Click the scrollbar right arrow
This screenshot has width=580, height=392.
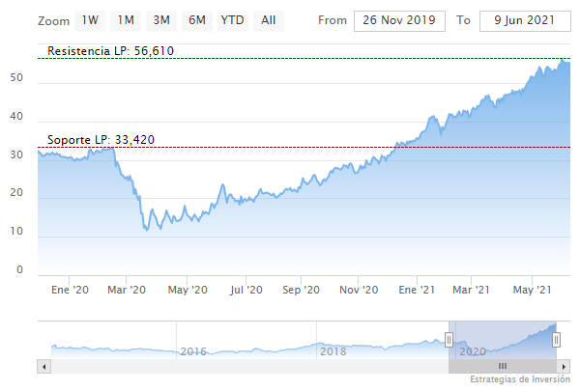[x=565, y=367]
